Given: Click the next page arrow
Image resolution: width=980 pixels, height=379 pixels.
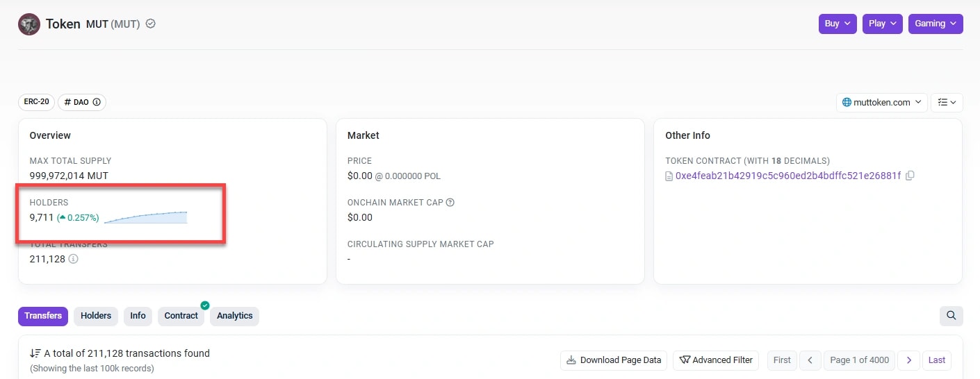Looking at the screenshot, I should pos(908,360).
